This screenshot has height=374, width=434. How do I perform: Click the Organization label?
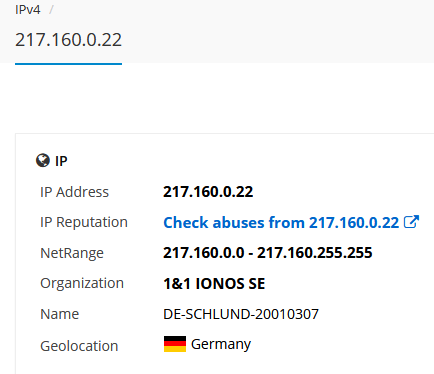pos(82,283)
